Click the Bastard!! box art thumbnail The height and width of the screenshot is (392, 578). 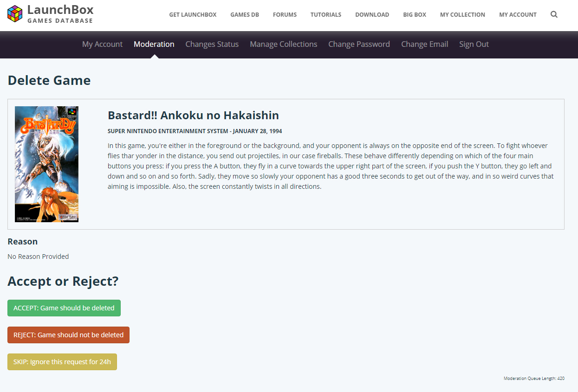[x=46, y=164]
